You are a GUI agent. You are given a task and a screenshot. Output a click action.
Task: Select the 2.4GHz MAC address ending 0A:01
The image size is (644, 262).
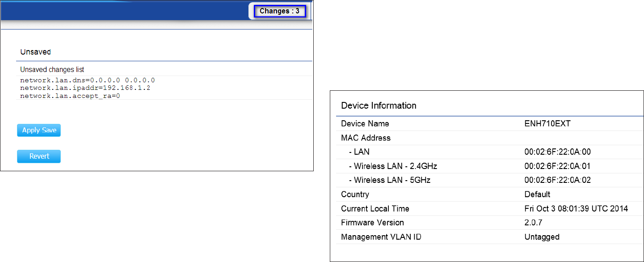[x=557, y=166]
